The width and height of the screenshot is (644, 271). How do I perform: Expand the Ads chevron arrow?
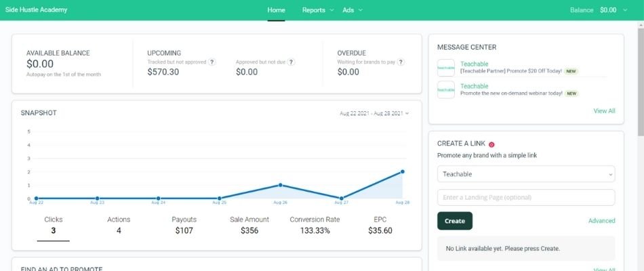coord(360,10)
